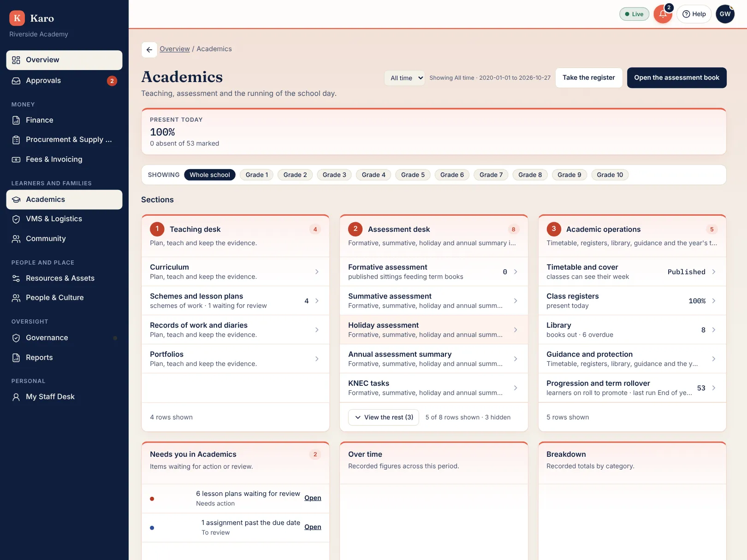Open the notifications bell
The width and height of the screenshot is (747, 560).
pos(663,14)
